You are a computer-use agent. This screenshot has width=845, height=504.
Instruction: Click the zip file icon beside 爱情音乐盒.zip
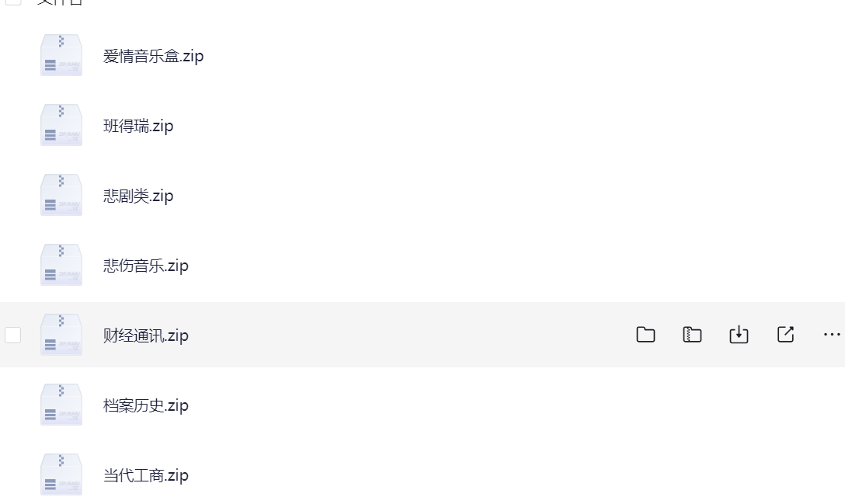(61, 54)
